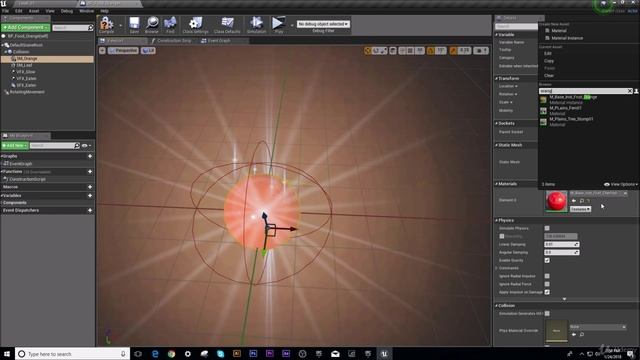Click the material picker search field
This screenshot has width=640, height=360.
point(583,91)
